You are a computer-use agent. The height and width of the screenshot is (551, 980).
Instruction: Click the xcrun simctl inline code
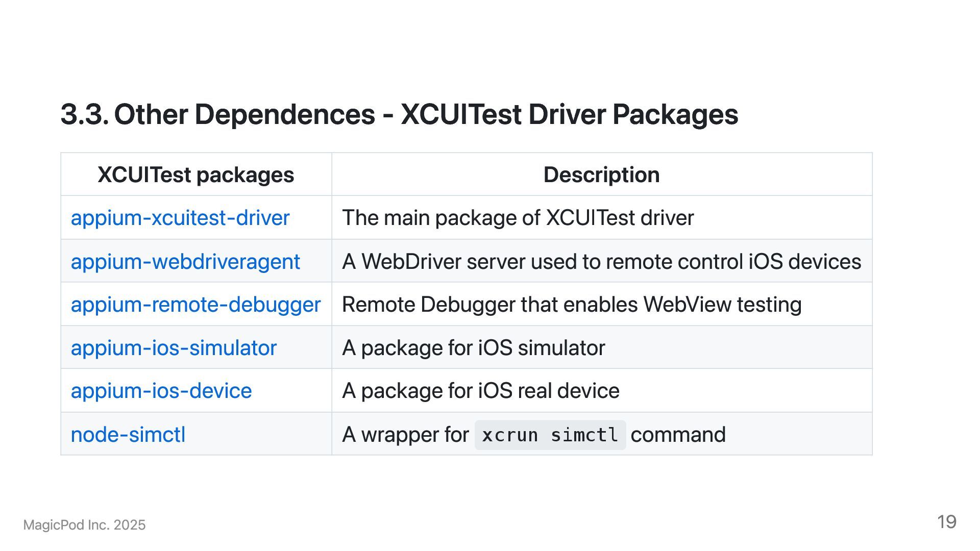(x=550, y=435)
